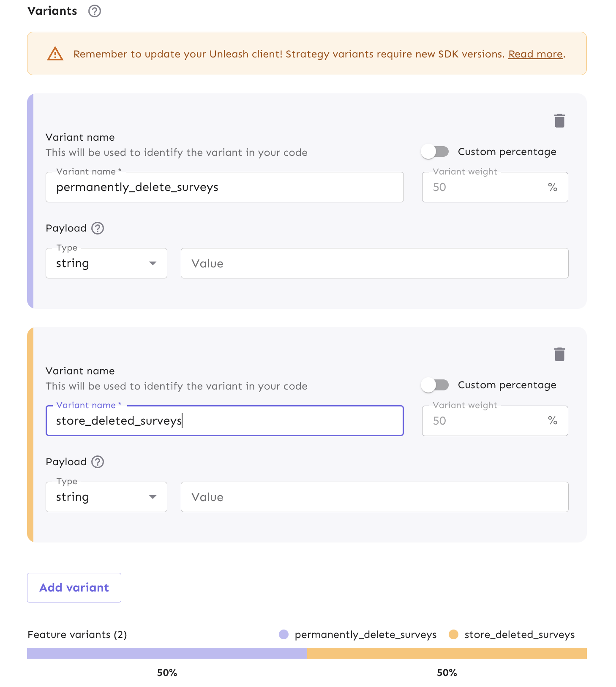This screenshot has width=616, height=687.
Task: Click payload Value field of first variant
Action: point(374,263)
